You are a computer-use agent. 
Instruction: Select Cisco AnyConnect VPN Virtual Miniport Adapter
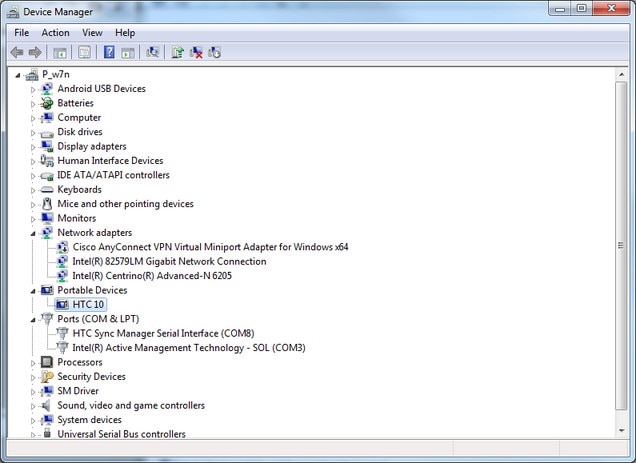click(210, 247)
